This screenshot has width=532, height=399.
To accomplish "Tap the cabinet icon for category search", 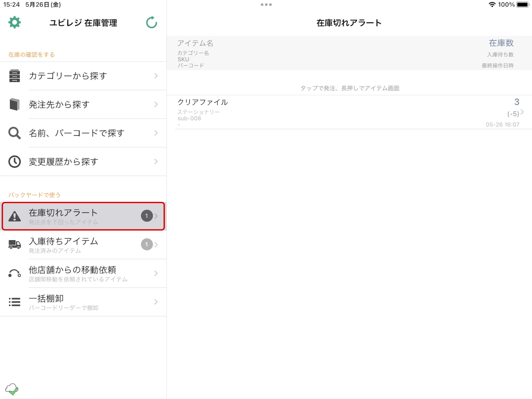I will pos(14,76).
